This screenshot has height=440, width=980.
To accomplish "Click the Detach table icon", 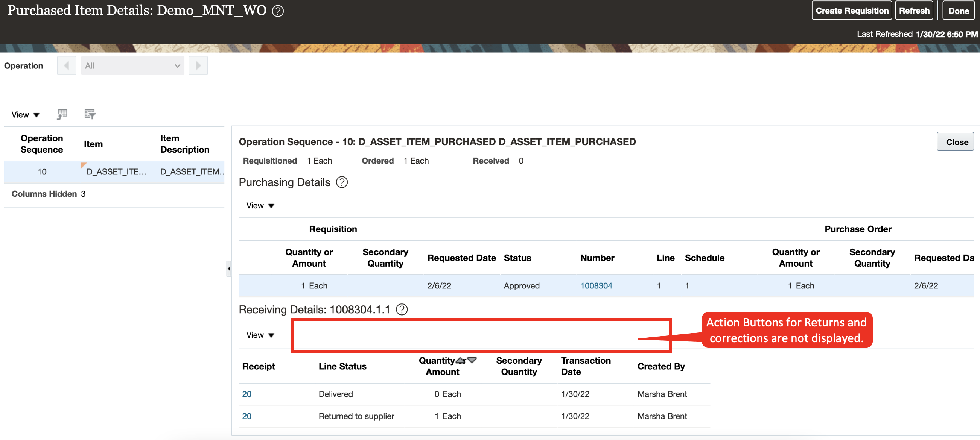I will pyautogui.click(x=90, y=114).
